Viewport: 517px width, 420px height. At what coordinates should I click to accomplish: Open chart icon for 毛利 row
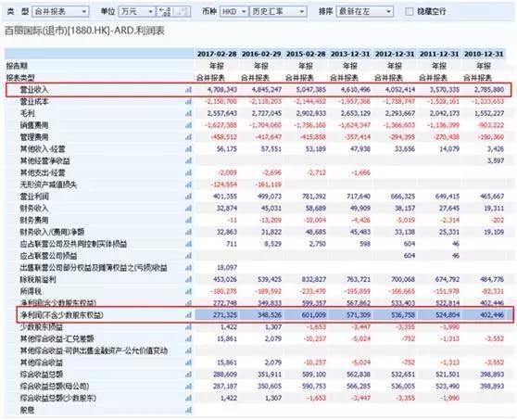[x=188, y=113]
